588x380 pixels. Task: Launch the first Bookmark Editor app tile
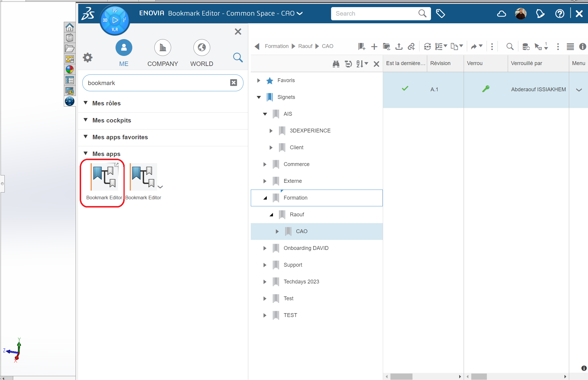(104, 182)
